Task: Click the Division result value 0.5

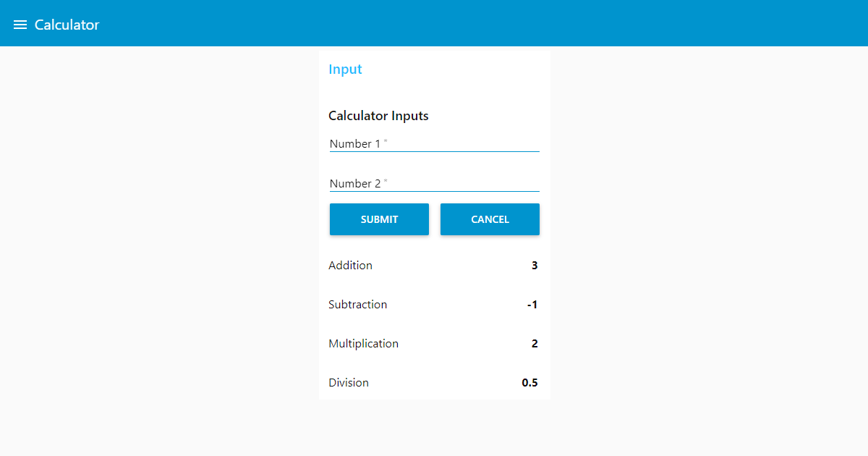Action: coord(529,382)
